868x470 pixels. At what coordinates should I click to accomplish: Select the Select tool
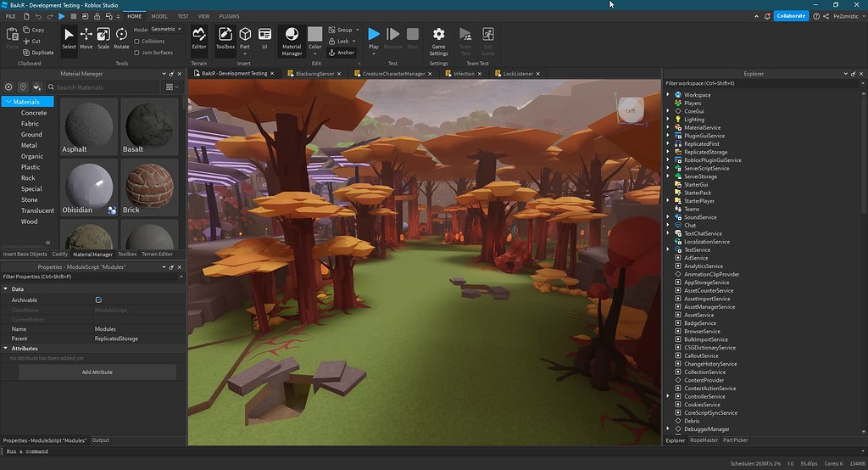click(69, 39)
